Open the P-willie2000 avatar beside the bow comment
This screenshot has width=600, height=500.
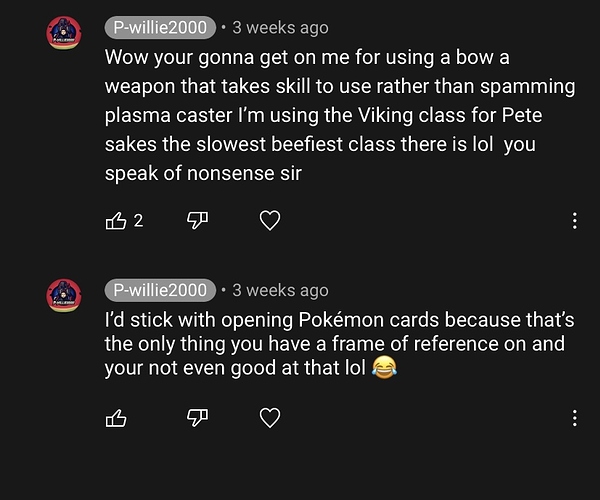tap(65, 35)
